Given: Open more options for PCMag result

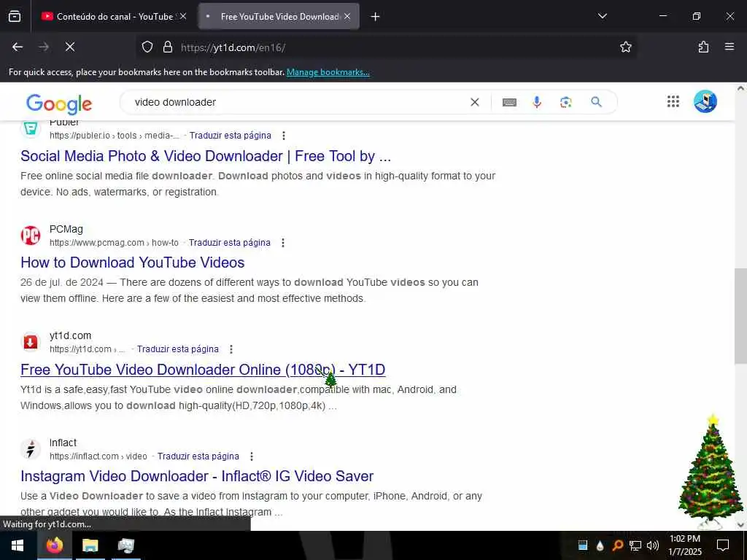Looking at the screenshot, I should coord(283,243).
